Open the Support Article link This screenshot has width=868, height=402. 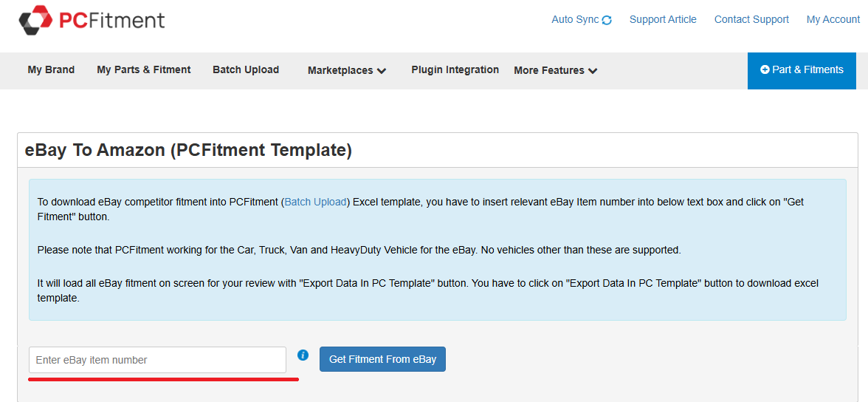[663, 19]
